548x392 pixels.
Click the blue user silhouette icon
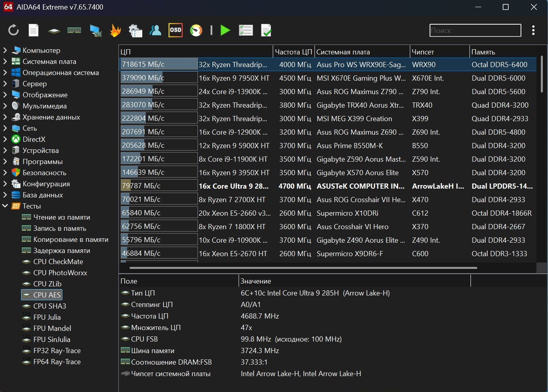click(x=155, y=30)
